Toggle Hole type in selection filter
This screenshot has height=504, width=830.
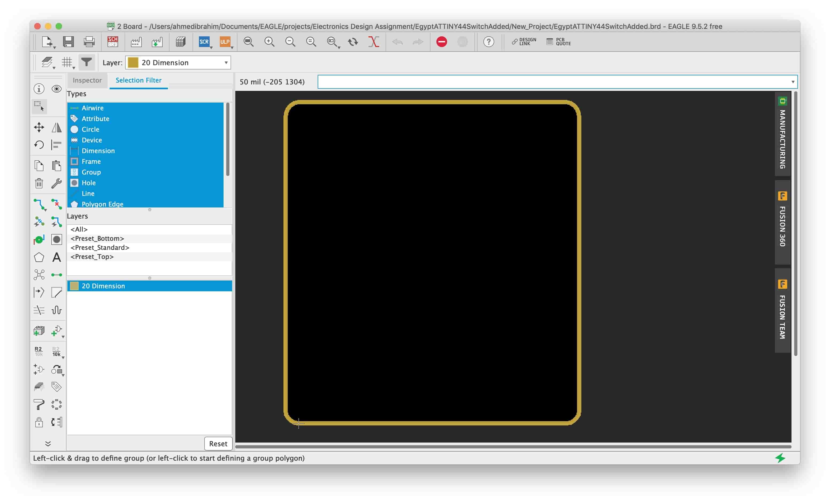click(88, 183)
